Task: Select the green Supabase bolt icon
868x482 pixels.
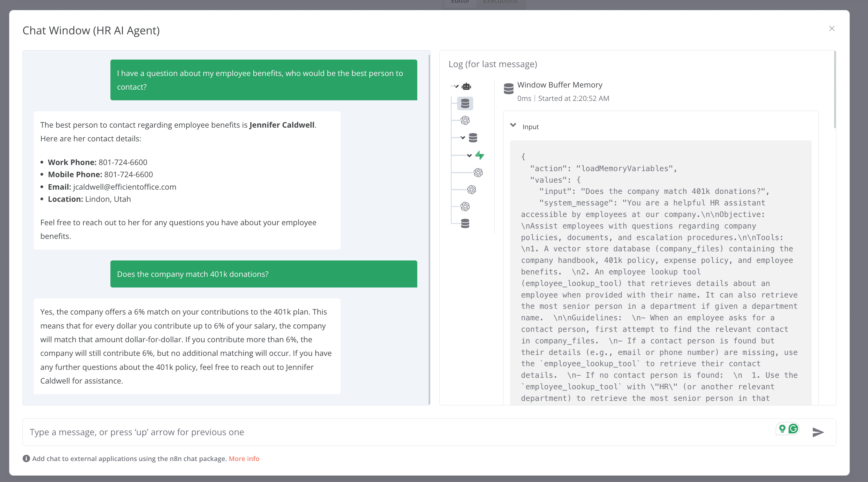Action: [x=480, y=155]
